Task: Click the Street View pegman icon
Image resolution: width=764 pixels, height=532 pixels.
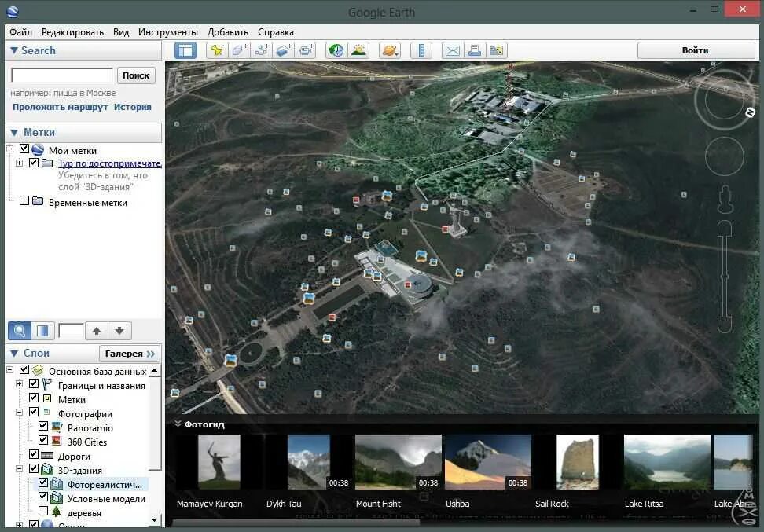Action: [x=725, y=199]
